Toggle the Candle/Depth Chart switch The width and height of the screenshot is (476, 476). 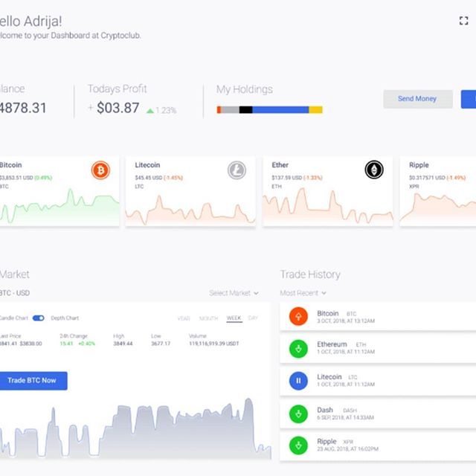click(39, 318)
